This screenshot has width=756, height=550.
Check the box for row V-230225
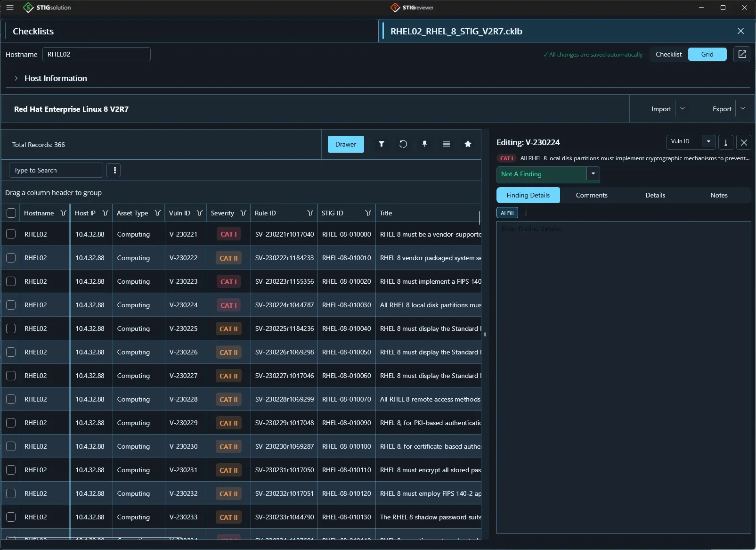11,328
